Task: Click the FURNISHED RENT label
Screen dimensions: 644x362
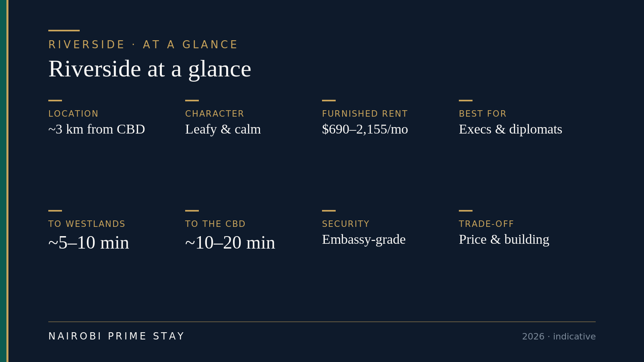Action: [365, 114]
